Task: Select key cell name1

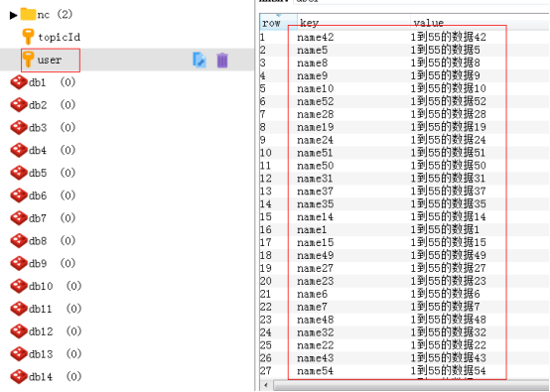Action: (312, 229)
